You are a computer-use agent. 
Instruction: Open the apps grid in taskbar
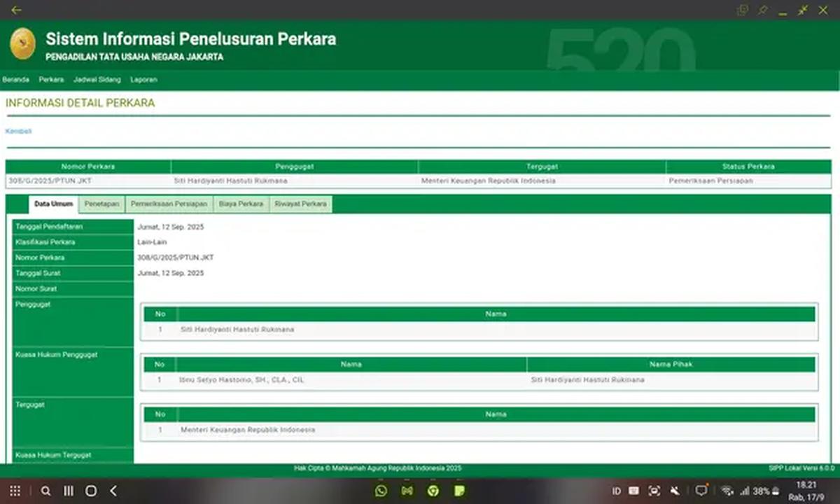click(x=15, y=491)
